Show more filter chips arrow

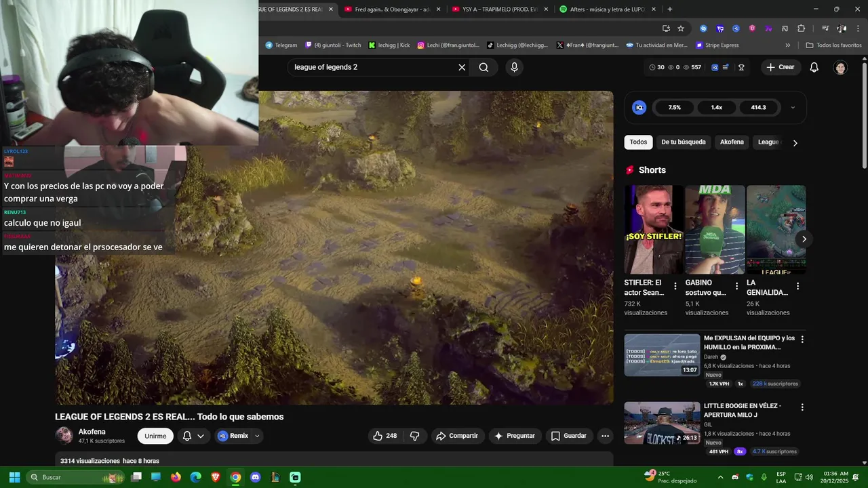pyautogui.click(x=795, y=142)
